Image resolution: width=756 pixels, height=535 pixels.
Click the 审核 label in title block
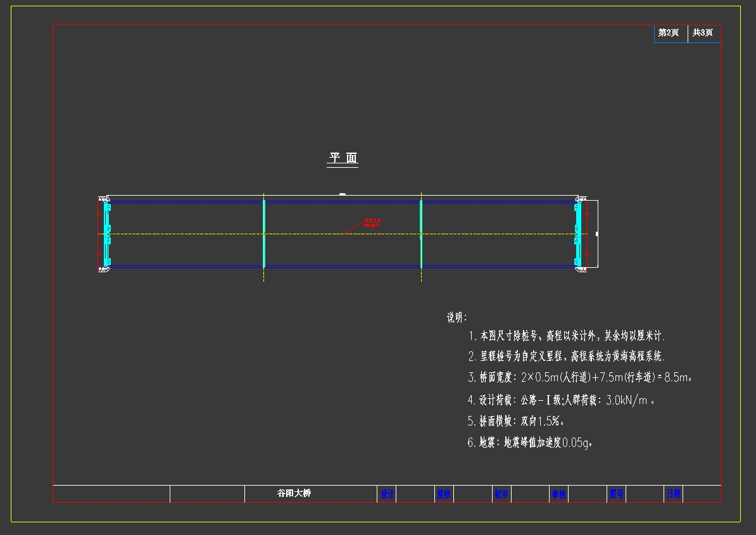click(x=558, y=494)
